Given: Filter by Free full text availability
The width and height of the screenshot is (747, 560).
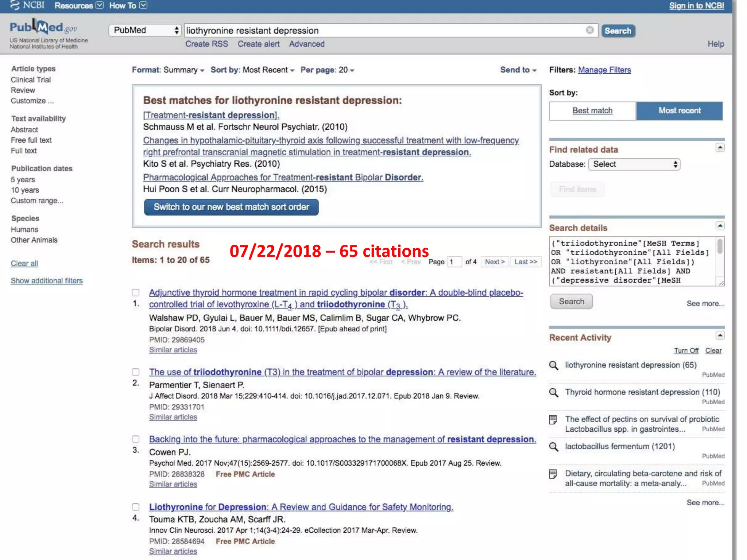Looking at the screenshot, I should pos(31,140).
